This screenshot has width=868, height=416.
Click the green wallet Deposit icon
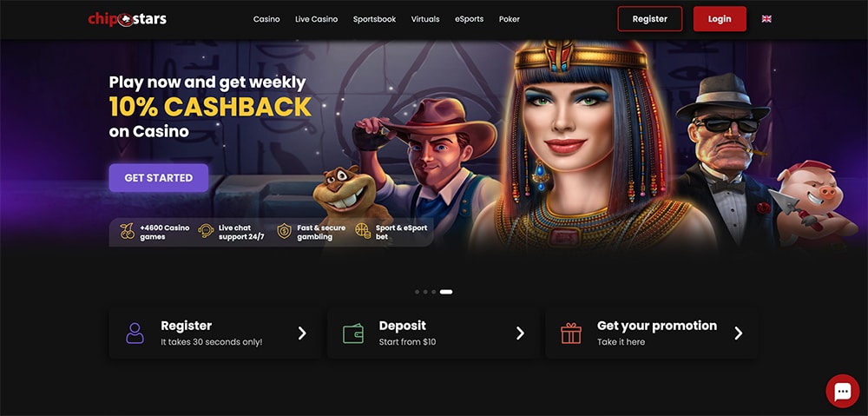click(353, 333)
